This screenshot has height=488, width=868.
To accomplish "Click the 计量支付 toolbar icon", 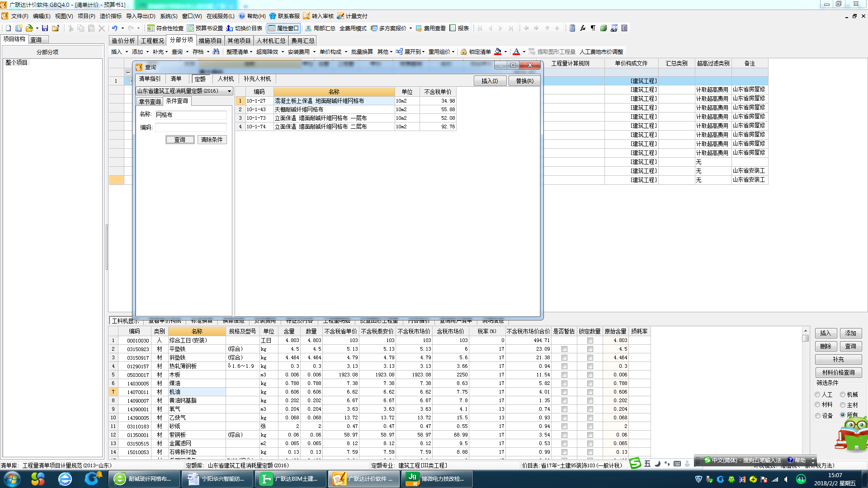I will 340,16.
